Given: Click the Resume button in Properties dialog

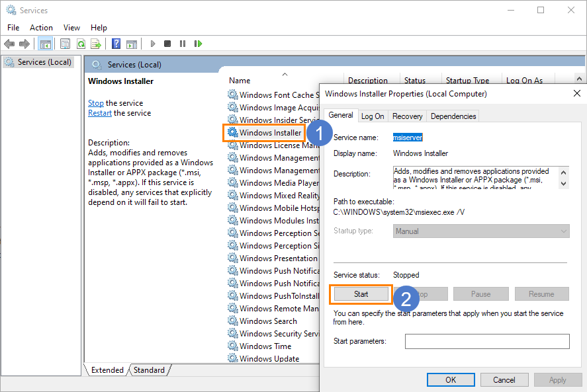Looking at the screenshot, I should point(541,294).
